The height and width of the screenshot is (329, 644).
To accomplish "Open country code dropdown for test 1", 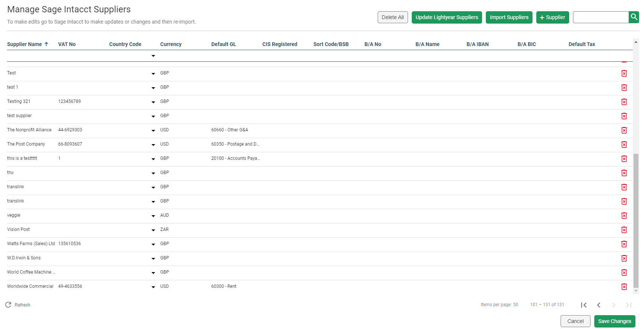I will 153,88.
